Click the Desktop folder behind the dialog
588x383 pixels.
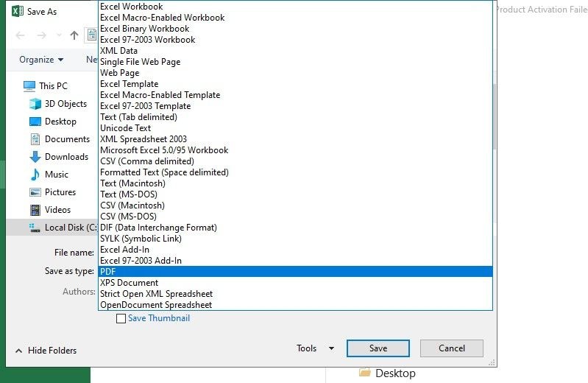pos(387,373)
